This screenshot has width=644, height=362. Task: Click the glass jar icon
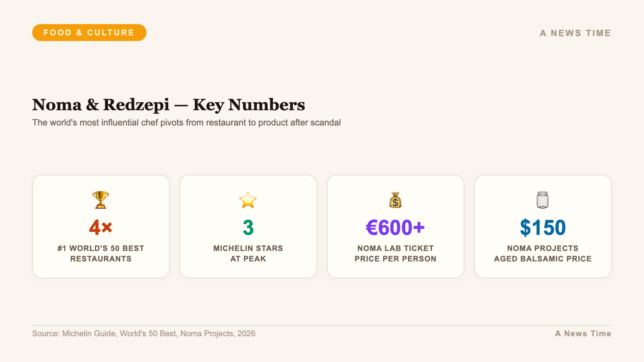pyautogui.click(x=543, y=200)
